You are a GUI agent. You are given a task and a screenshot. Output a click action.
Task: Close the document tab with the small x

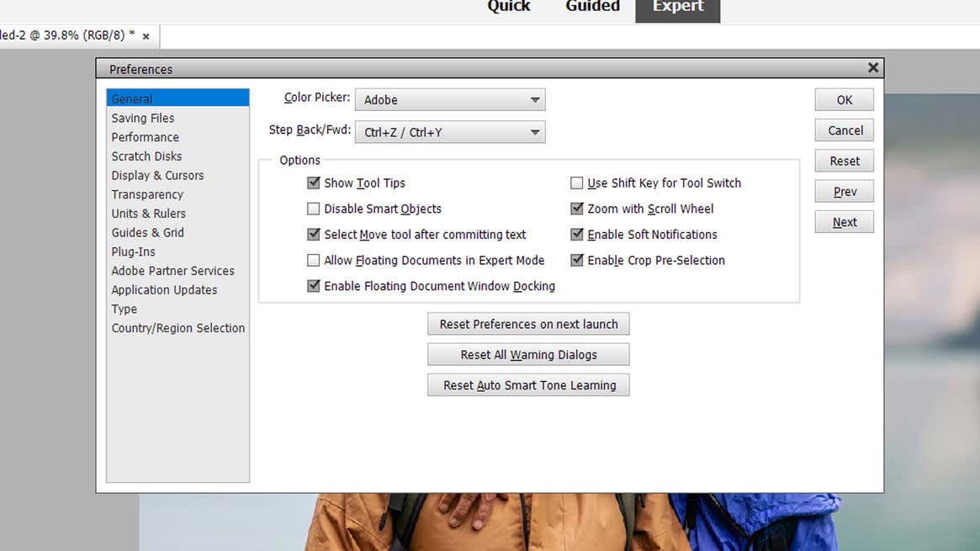pos(146,36)
